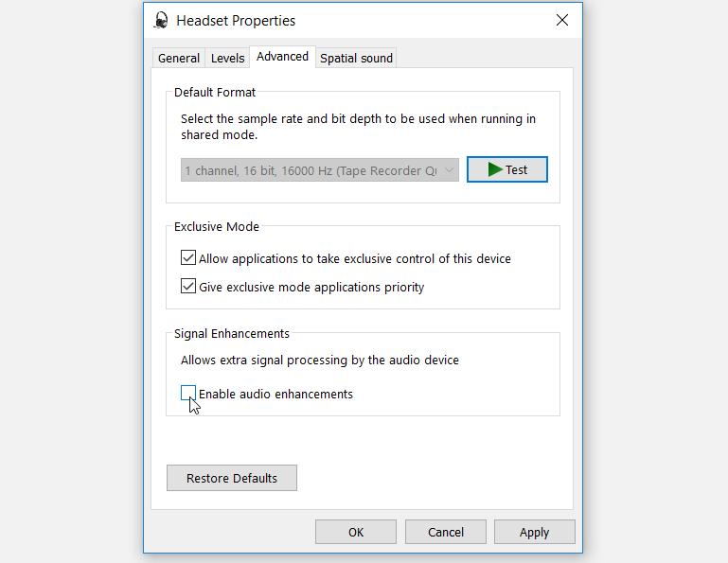This screenshot has width=728, height=563.
Task: Click Cancel to discard changes
Action: 446,532
